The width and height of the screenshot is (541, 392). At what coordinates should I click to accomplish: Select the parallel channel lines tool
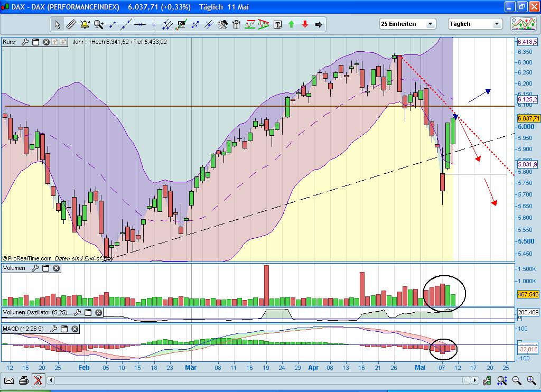pyautogui.click(x=167, y=24)
